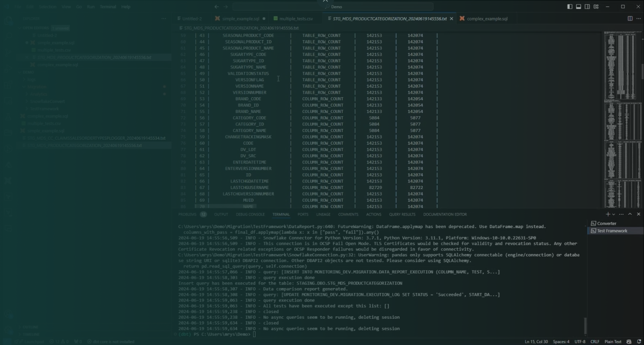The width and height of the screenshot is (644, 345).
Task: Click the Plain Text language mode
Action: pyautogui.click(x=613, y=341)
